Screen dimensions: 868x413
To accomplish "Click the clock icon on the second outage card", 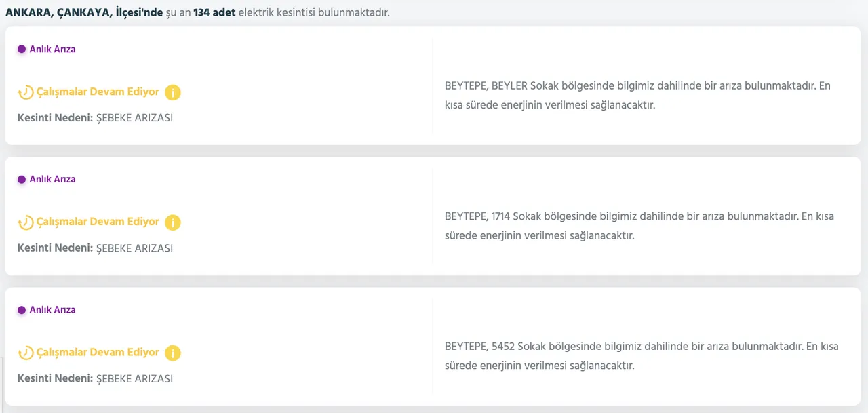I will pos(25,222).
